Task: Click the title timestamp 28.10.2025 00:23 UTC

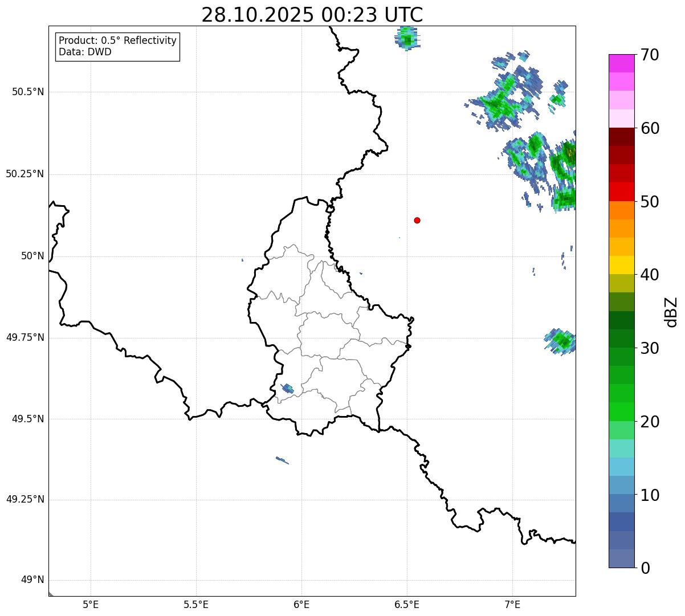Action: coord(312,15)
